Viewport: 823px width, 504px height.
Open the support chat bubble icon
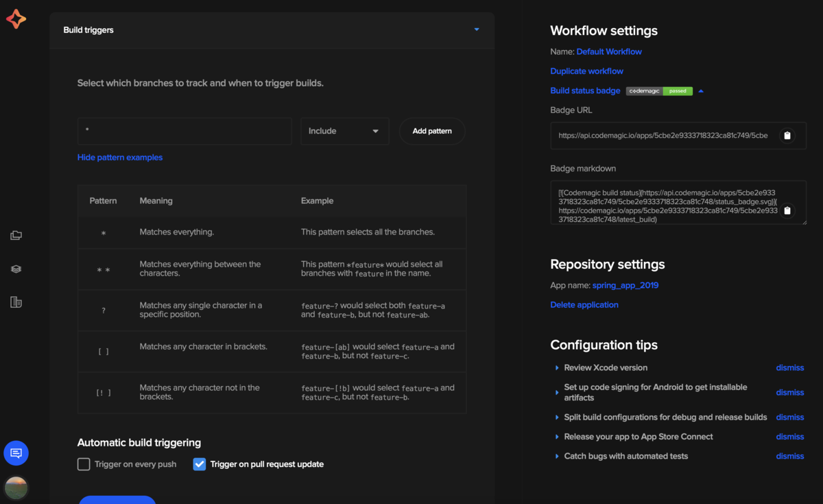pos(16,453)
